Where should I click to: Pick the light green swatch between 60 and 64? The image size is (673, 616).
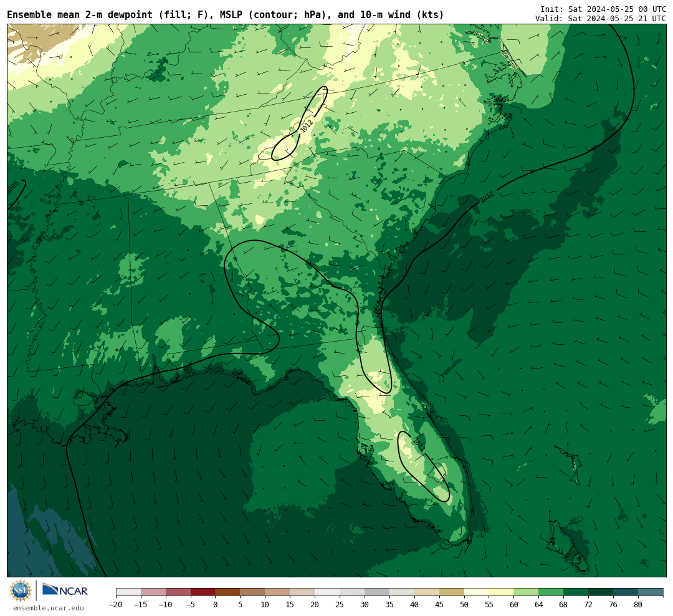tap(527, 592)
